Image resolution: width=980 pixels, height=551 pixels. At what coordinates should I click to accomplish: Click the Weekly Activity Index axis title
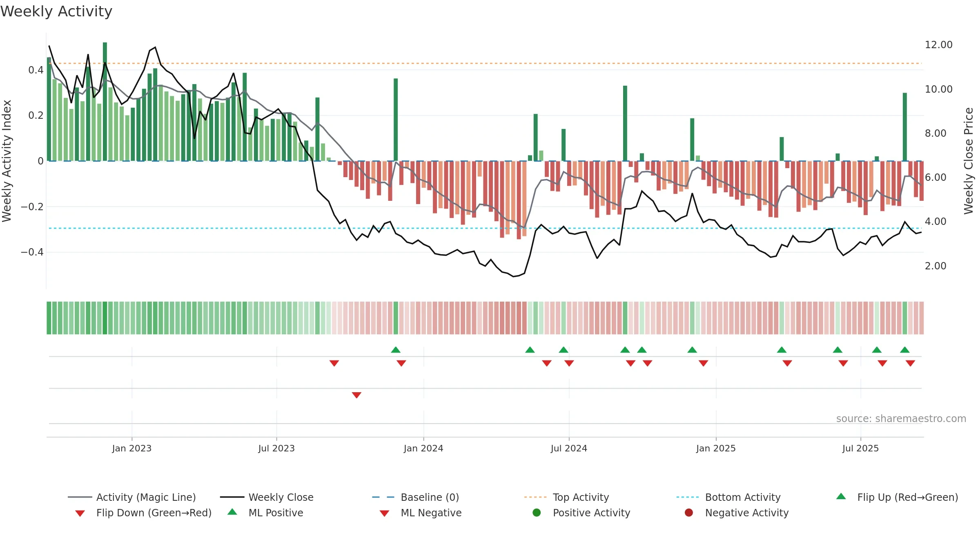coord(7,161)
